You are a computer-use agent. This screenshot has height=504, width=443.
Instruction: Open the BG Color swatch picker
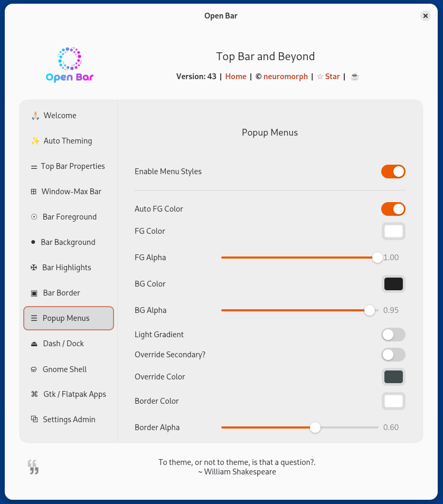393,284
